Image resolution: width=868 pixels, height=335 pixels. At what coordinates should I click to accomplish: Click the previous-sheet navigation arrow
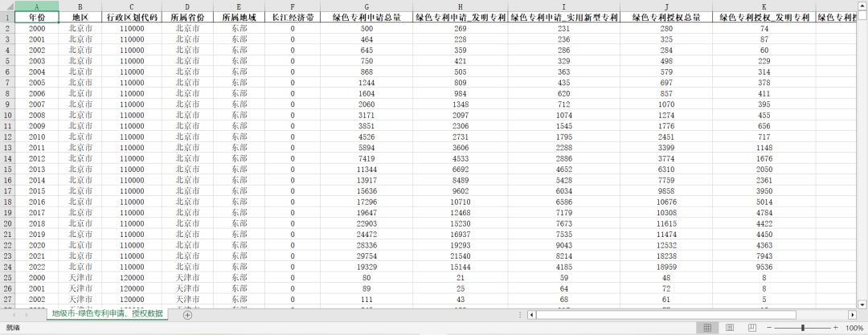12,314
